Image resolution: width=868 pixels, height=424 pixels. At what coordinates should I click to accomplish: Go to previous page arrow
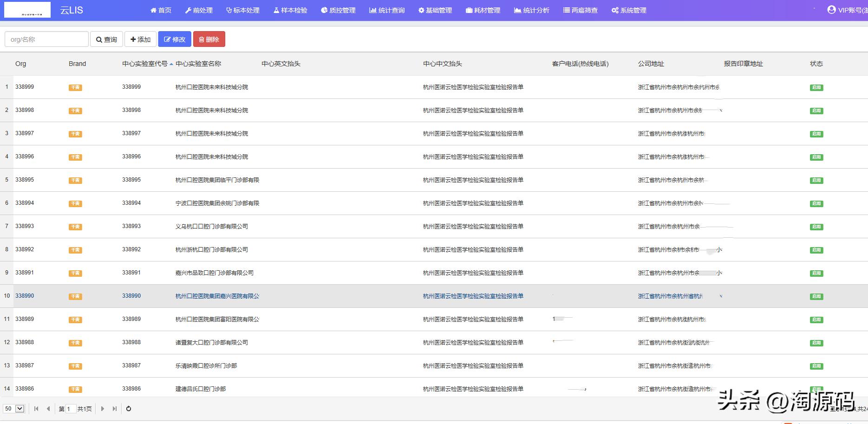(48, 409)
